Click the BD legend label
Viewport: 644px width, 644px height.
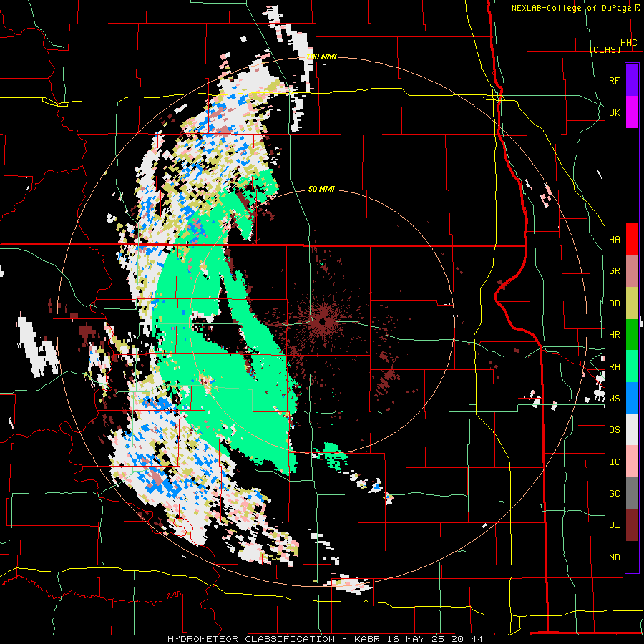coord(614,303)
